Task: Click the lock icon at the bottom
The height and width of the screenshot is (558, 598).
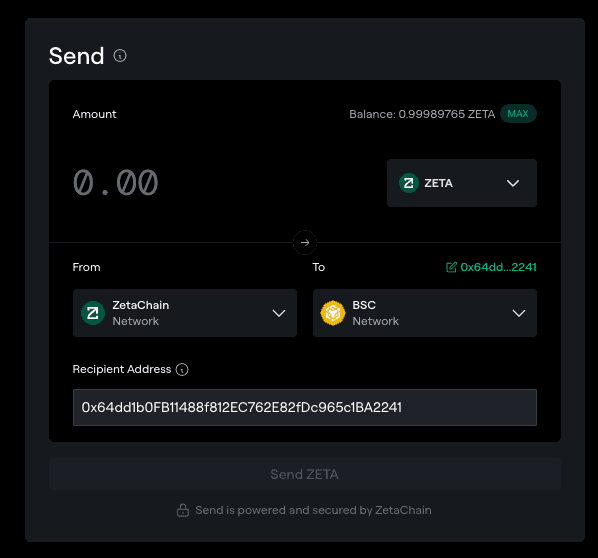Action: point(183,510)
